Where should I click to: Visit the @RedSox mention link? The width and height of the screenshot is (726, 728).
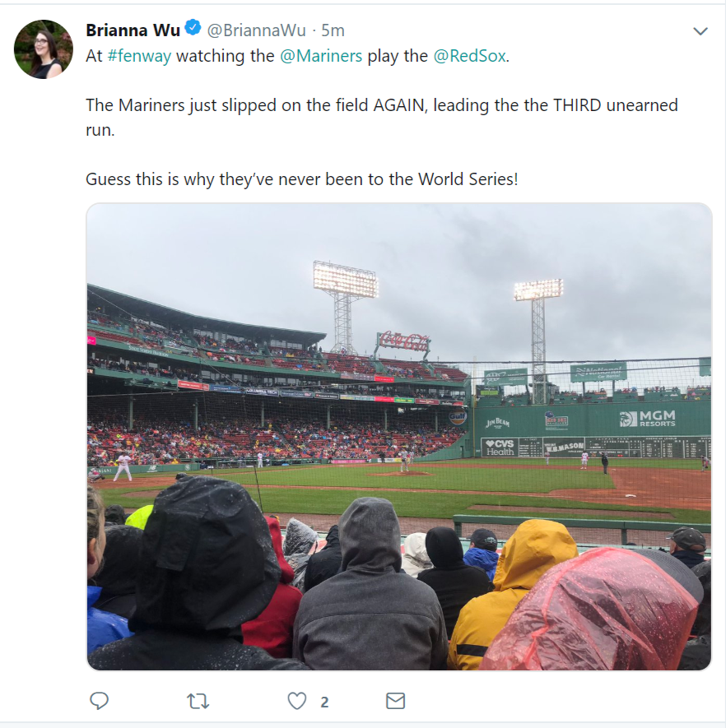470,56
